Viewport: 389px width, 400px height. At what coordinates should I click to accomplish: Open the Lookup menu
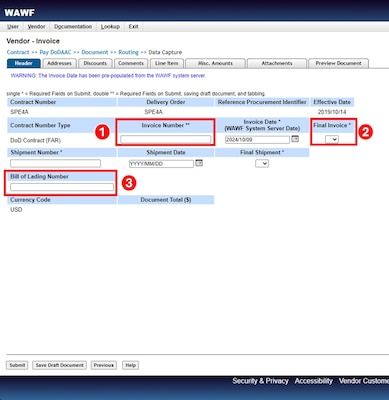110,27
